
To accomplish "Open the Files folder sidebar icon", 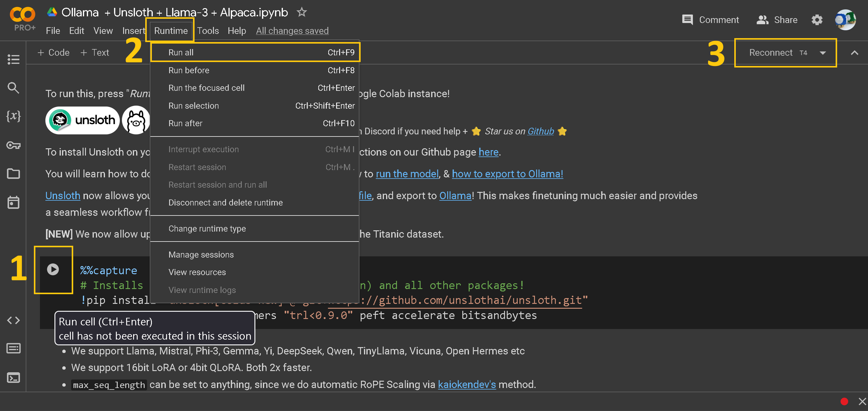I will point(13,174).
